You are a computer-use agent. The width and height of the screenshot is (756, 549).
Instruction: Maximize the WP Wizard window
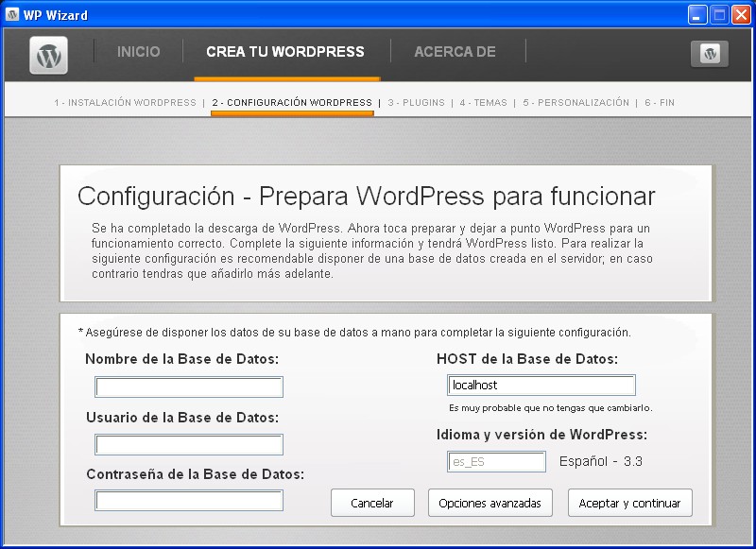pos(719,15)
